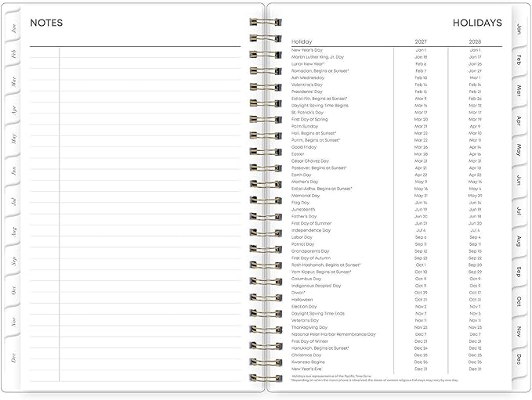Click the 2027 column header

[x=421, y=41]
